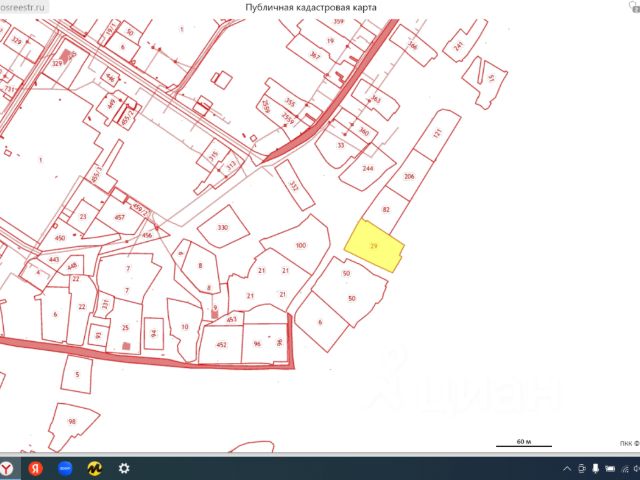640x480 pixels.
Task: Click parcel 446 on the map
Action: (x=110, y=77)
